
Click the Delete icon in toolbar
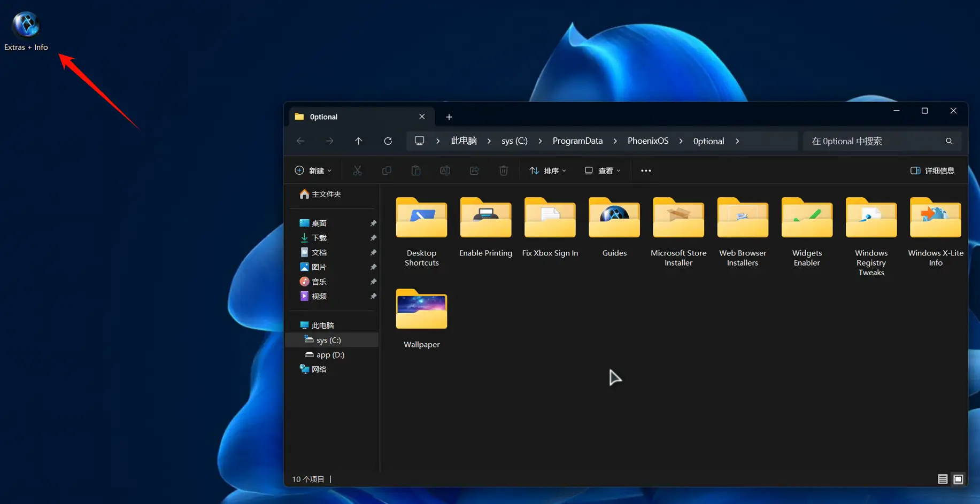[x=503, y=170]
